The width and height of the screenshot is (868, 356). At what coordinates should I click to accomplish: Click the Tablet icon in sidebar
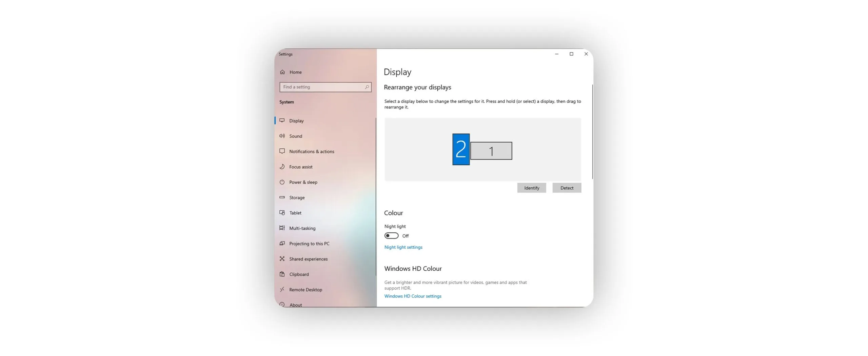pyautogui.click(x=282, y=213)
